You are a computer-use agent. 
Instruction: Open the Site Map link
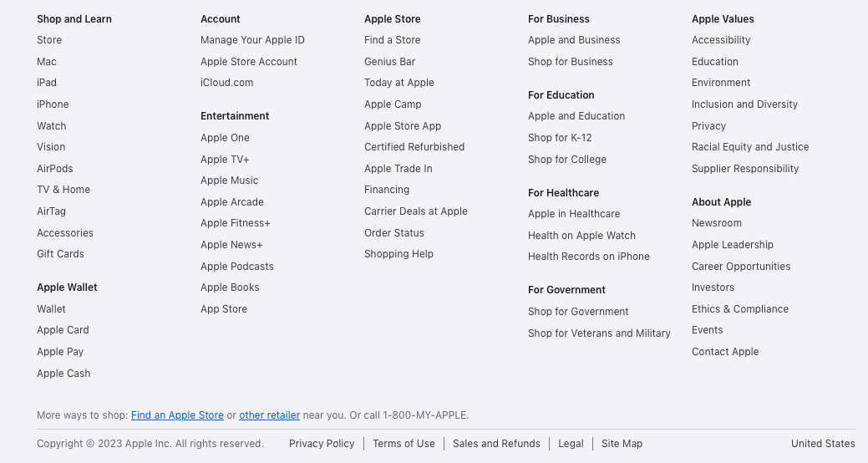pyautogui.click(x=622, y=444)
